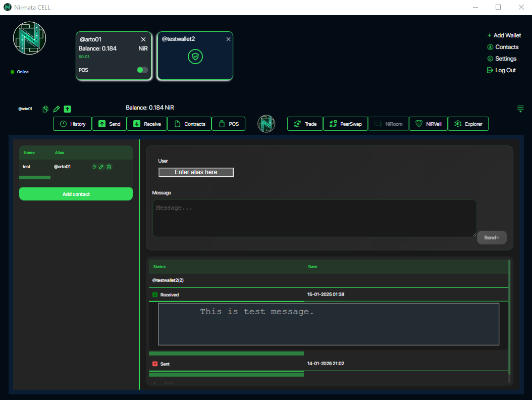The height and width of the screenshot is (400, 532).
Task: Delete the test contact with trash icon
Action: [x=109, y=167]
